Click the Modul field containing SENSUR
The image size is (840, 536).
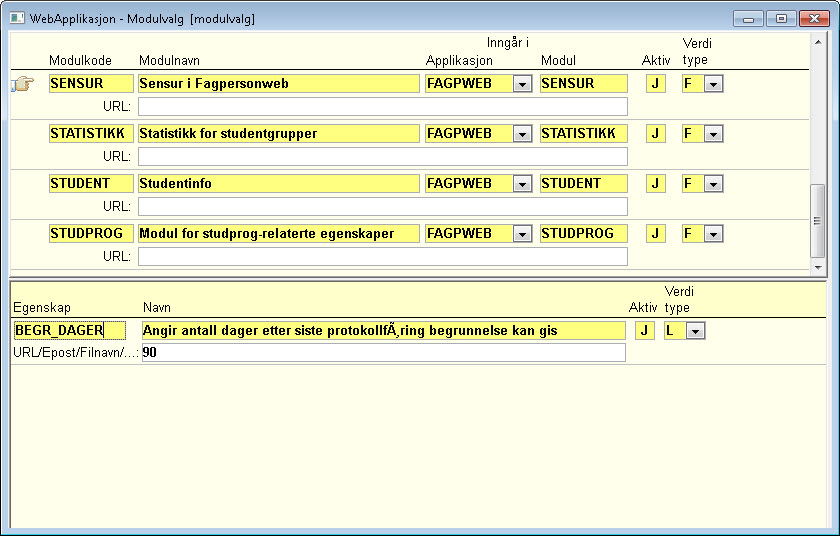coord(583,84)
